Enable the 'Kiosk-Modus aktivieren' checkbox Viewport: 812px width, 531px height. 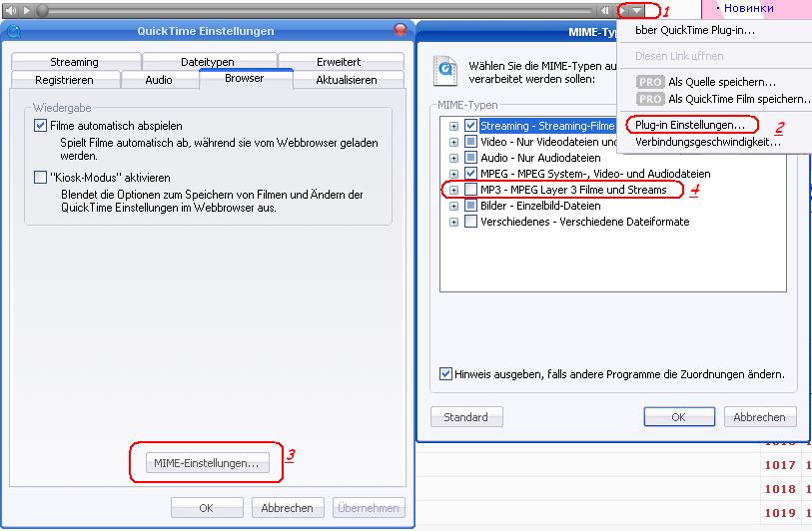pos(40,178)
